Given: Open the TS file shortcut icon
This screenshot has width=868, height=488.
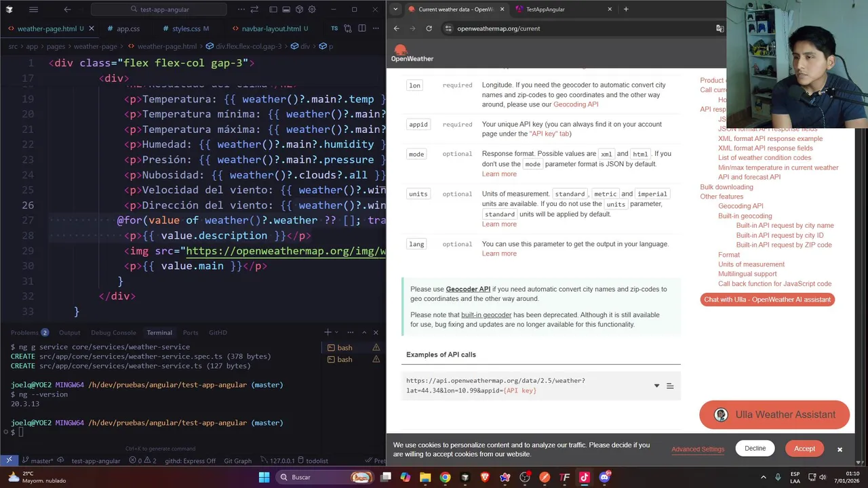Looking at the screenshot, I should (x=334, y=28).
